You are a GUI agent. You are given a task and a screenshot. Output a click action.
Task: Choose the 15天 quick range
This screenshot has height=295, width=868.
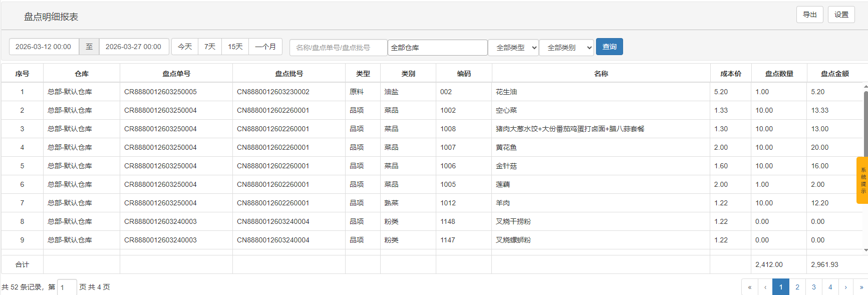pos(235,47)
